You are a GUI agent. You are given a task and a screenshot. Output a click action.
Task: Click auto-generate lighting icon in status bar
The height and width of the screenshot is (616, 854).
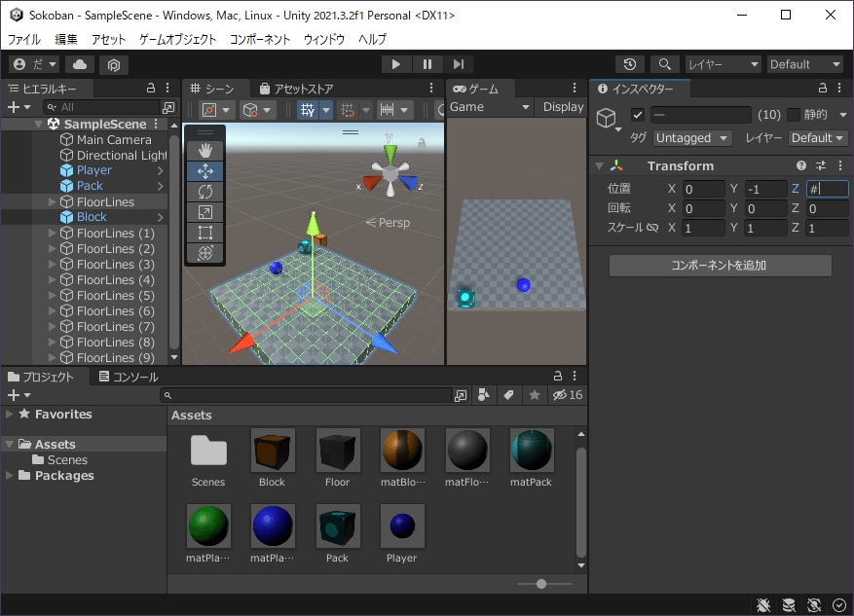[x=814, y=605]
